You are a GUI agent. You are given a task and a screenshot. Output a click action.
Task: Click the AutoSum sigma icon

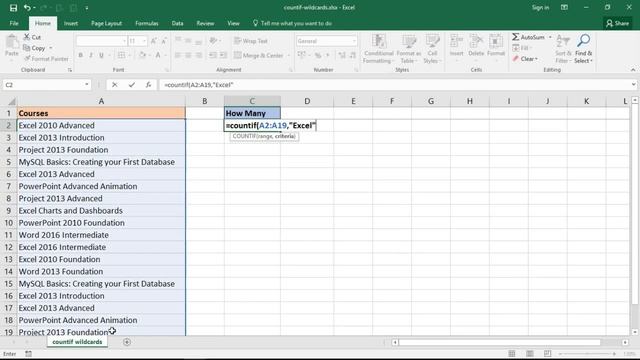coord(516,37)
